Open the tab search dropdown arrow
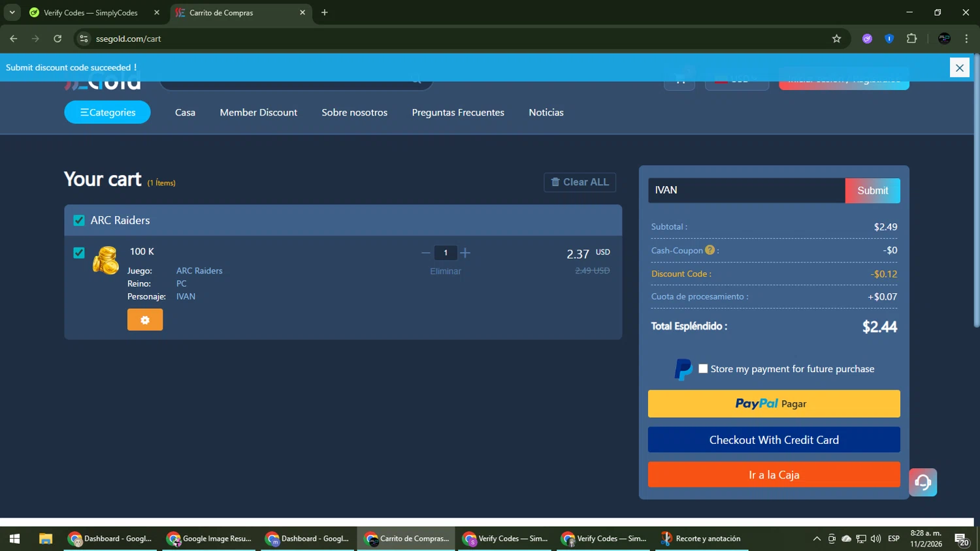 pos(12,12)
